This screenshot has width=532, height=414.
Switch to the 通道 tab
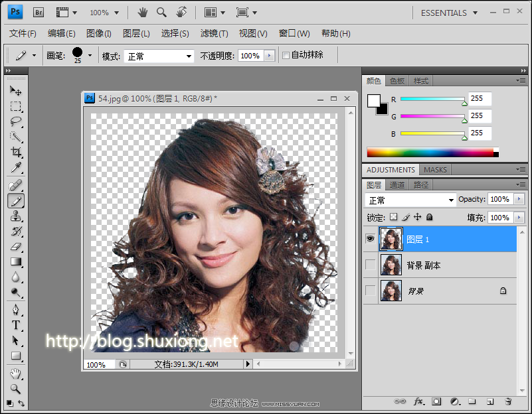click(x=397, y=185)
